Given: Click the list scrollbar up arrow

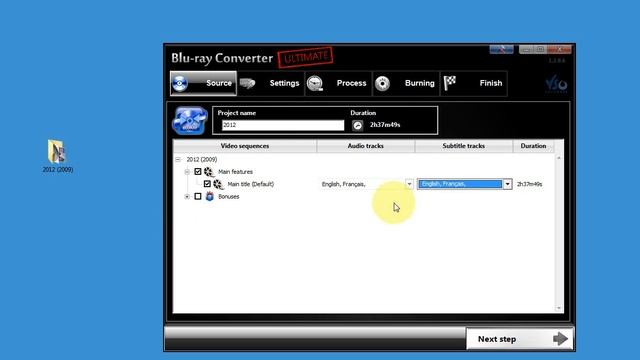Looking at the screenshot, I should coord(559,158).
